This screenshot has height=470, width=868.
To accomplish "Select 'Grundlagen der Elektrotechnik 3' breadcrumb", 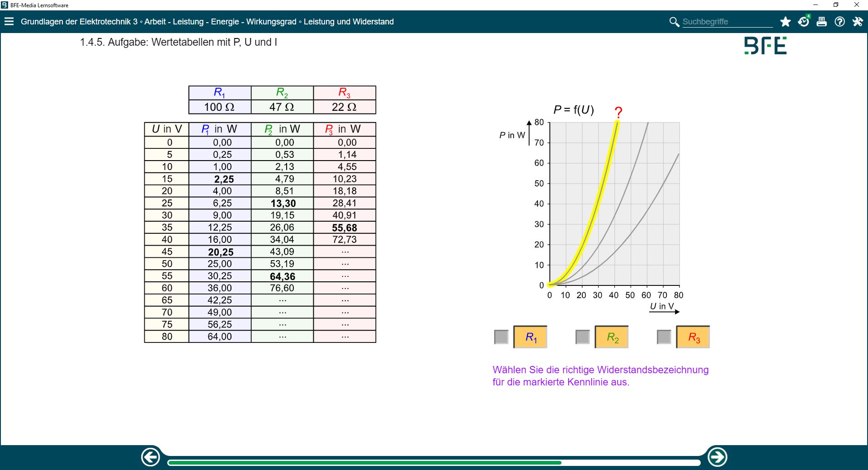I will 79,22.
